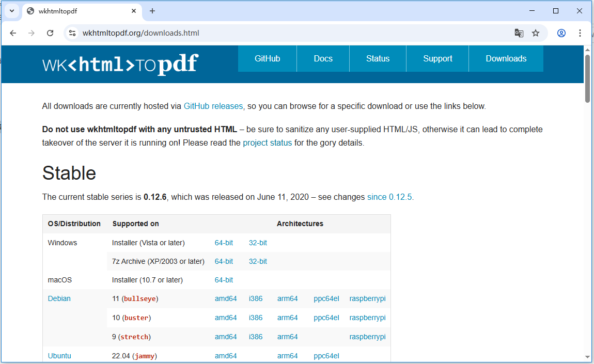Download macOS Installer 64-bit
The height and width of the screenshot is (364, 594).
coord(224,280)
